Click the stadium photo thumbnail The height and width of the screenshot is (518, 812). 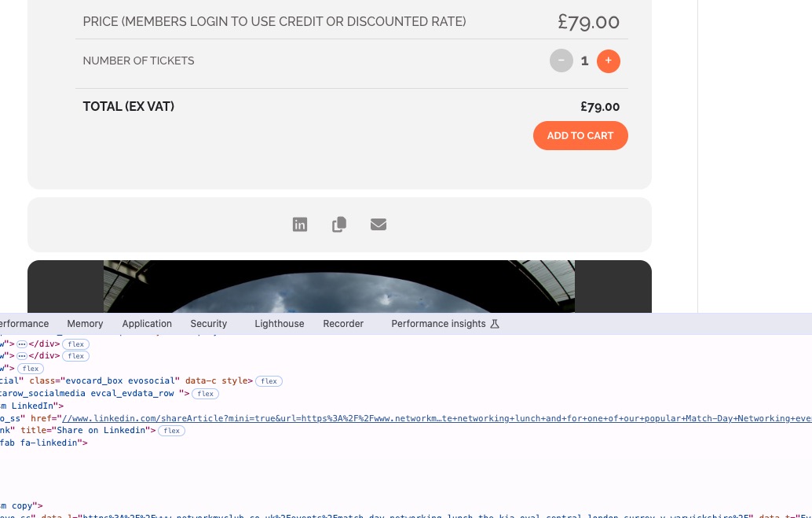(339, 286)
